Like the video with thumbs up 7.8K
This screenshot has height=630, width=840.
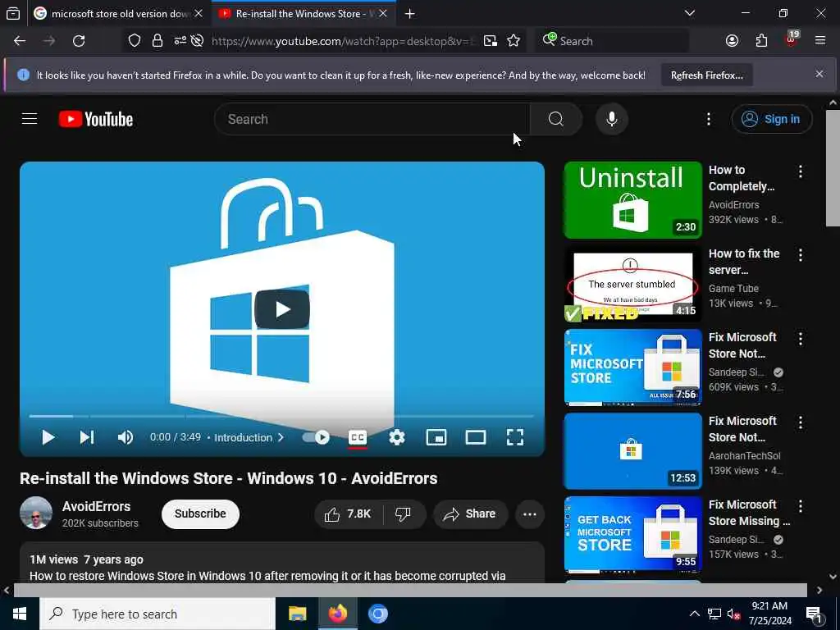click(x=348, y=514)
